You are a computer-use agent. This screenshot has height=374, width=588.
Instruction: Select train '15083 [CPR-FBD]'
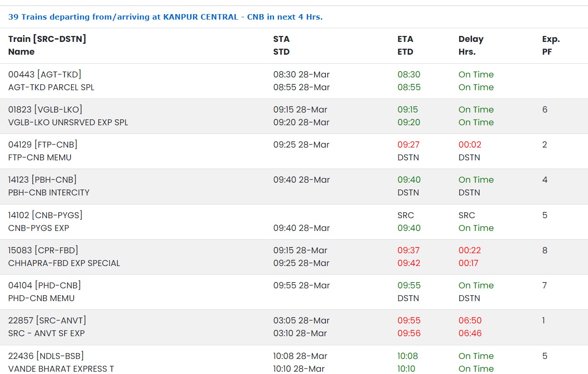click(x=43, y=251)
